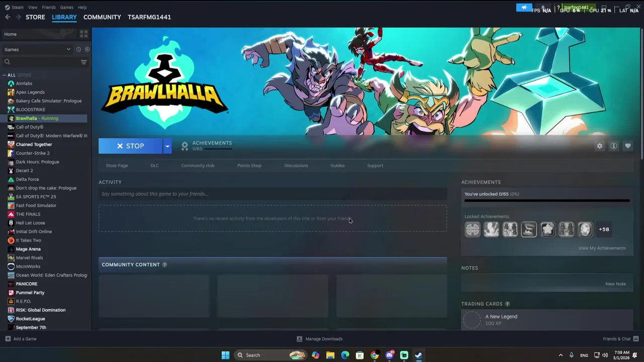Open the Discussions tab
The image size is (644, 362).
[x=296, y=165]
